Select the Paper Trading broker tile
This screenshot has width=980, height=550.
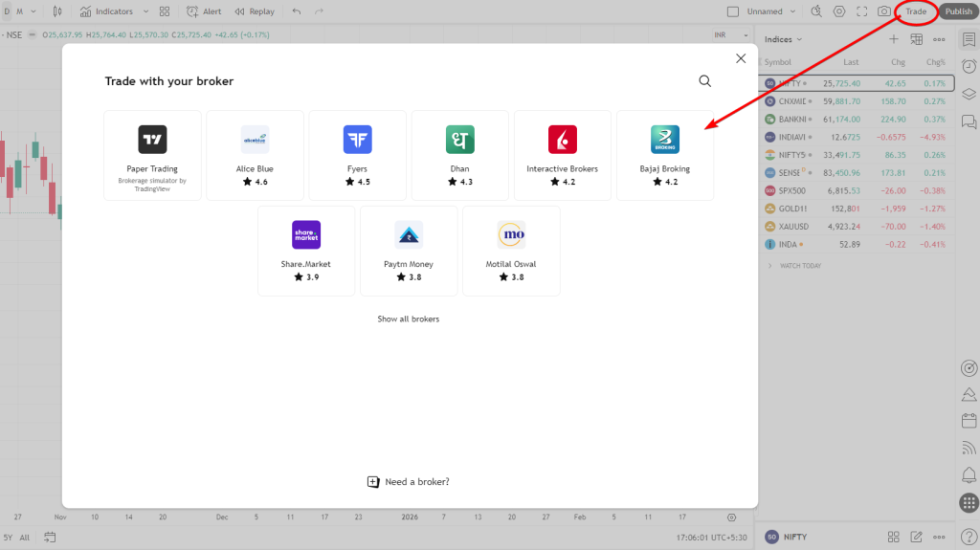tap(152, 155)
